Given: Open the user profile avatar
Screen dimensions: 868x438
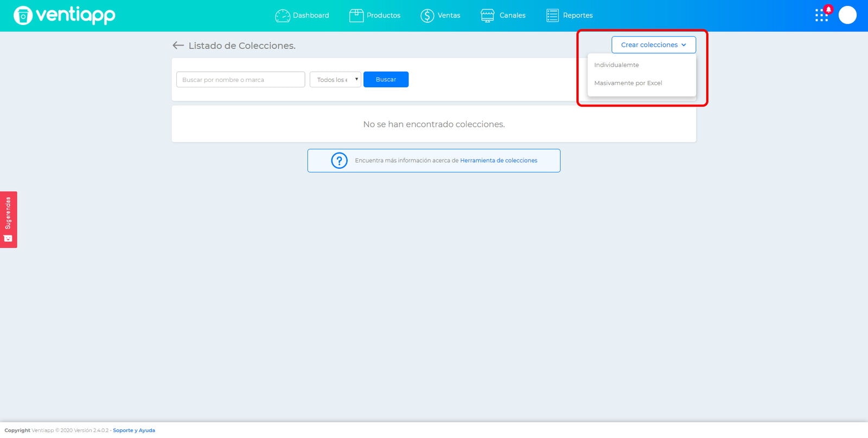Looking at the screenshot, I should [847, 15].
